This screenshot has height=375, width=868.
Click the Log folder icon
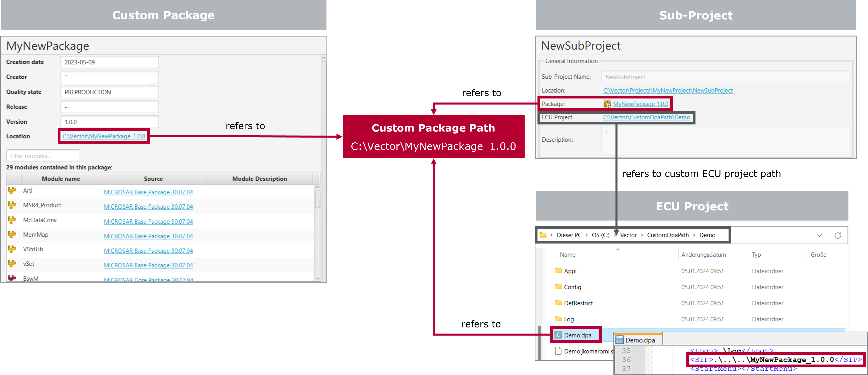[x=558, y=319]
